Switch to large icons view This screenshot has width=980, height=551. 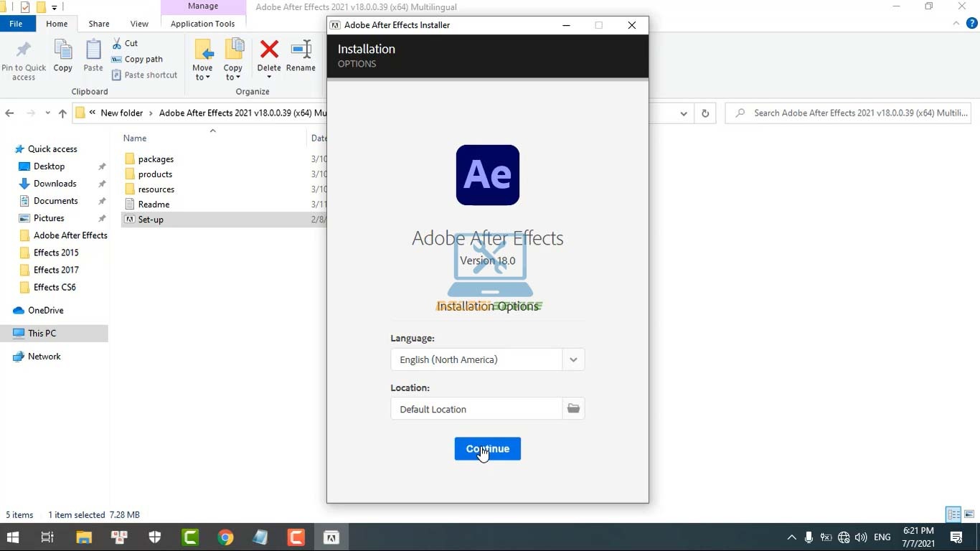coord(969,514)
